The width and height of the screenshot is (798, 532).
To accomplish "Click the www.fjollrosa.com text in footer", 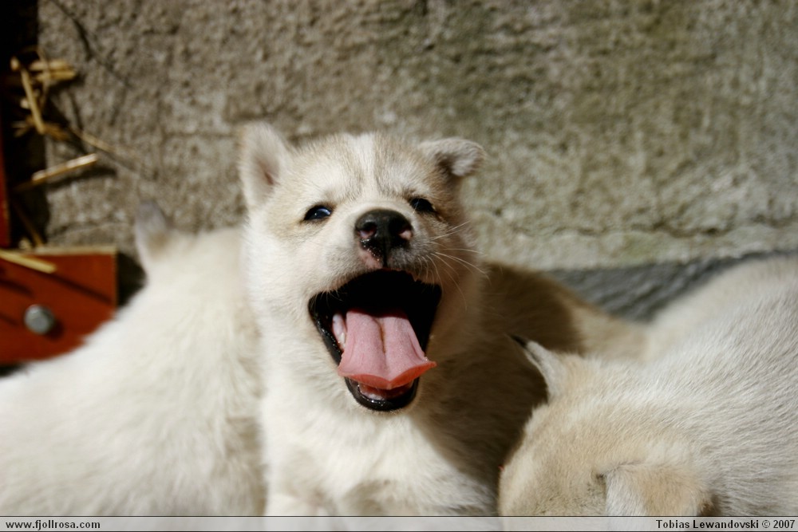I will [53, 524].
